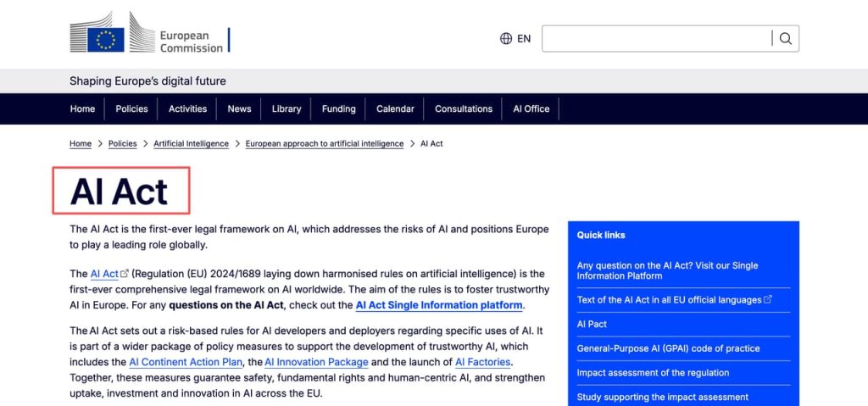Click the search magnifier icon
Image resolution: width=868 pixels, height=406 pixels.
[786, 39]
